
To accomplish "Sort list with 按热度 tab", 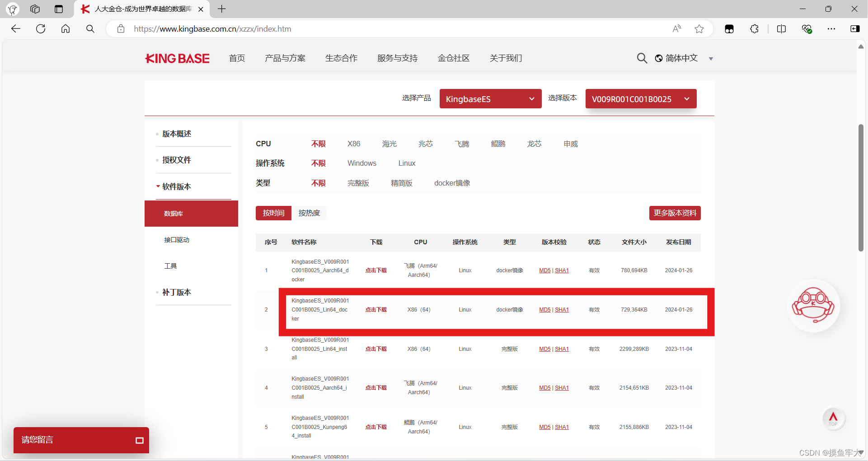I will click(x=309, y=213).
